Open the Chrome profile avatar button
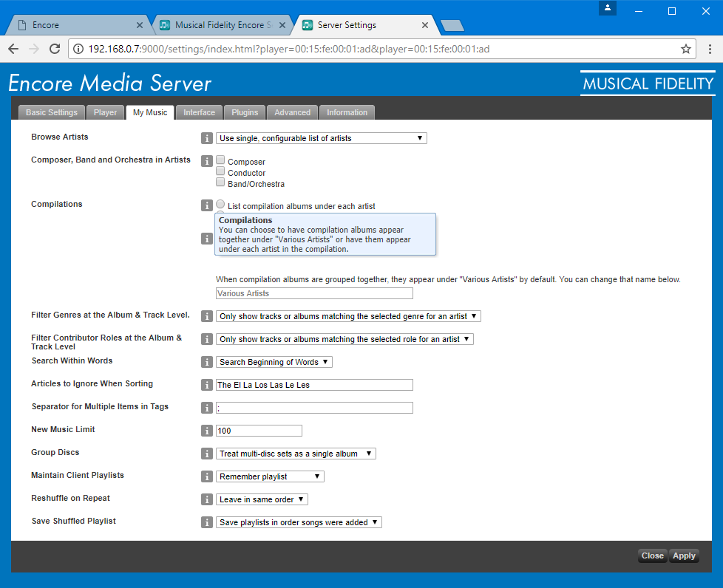This screenshot has height=588, width=723. point(607,8)
